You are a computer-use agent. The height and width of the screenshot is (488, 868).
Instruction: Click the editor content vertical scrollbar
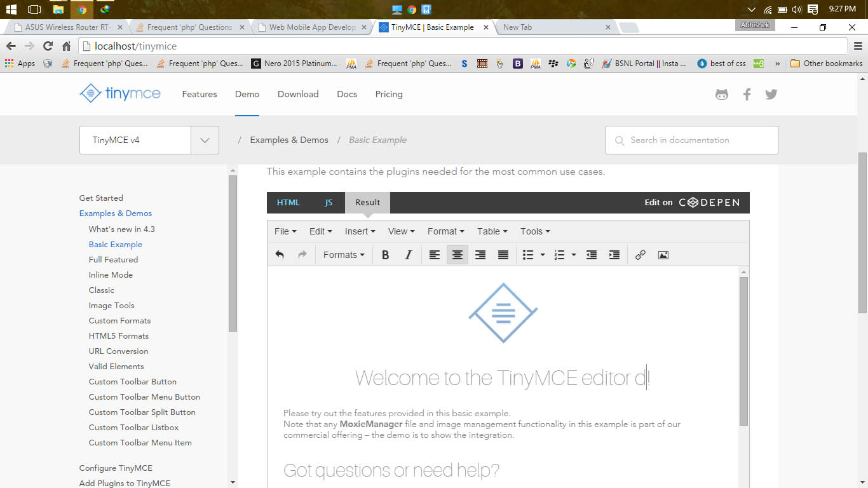pos(744,351)
